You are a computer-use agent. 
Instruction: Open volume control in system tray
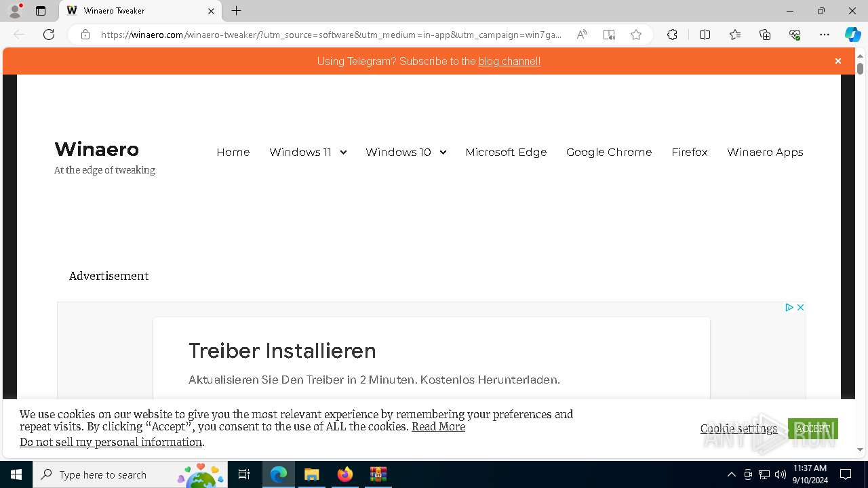[x=781, y=474]
